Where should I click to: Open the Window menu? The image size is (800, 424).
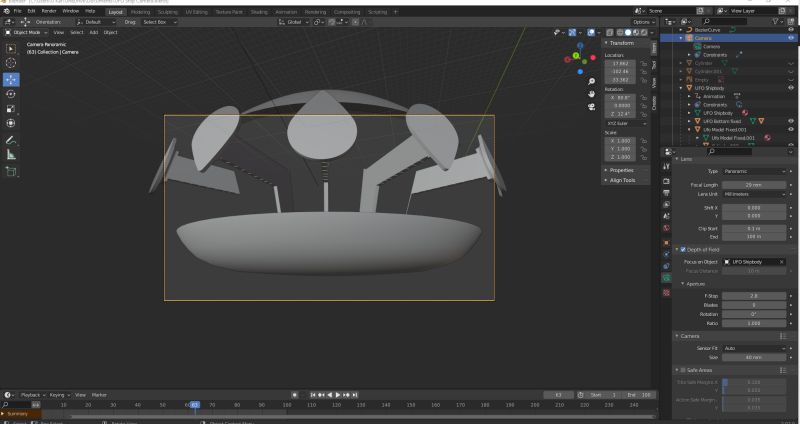point(70,11)
